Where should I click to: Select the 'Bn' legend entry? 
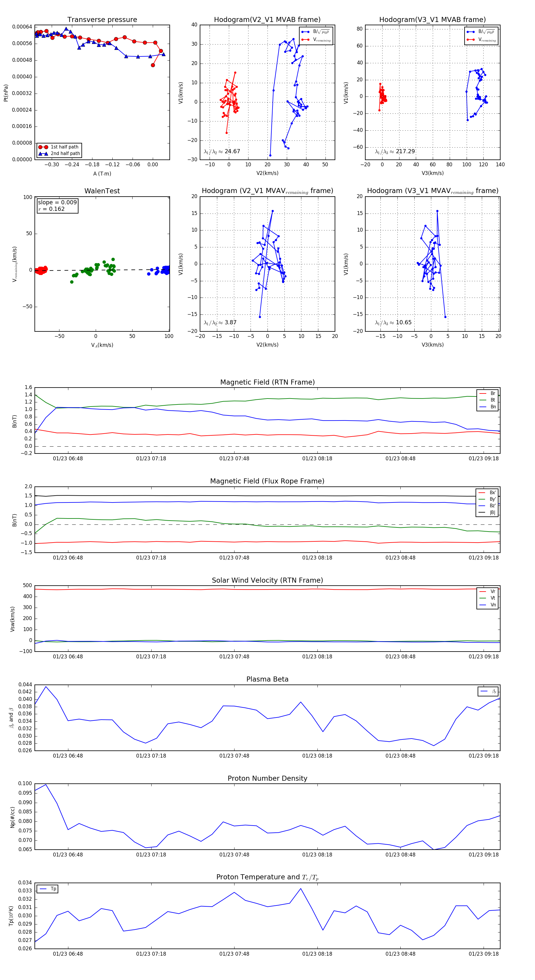pos(487,407)
